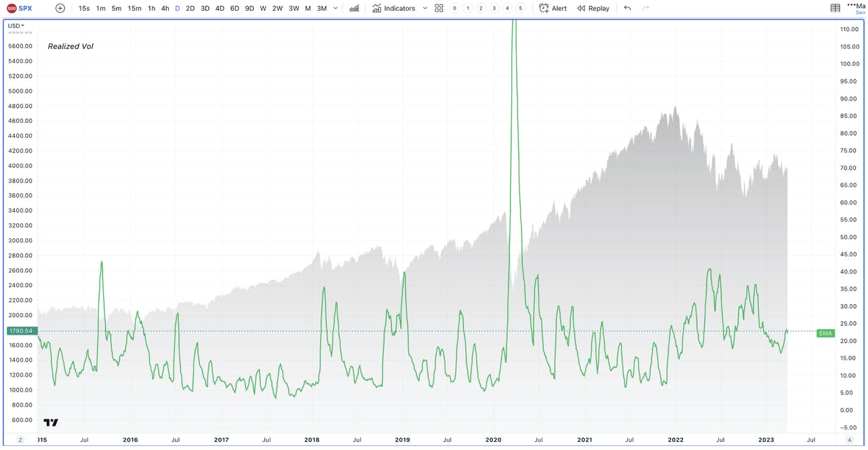Start bar Replay mode

coord(593,8)
